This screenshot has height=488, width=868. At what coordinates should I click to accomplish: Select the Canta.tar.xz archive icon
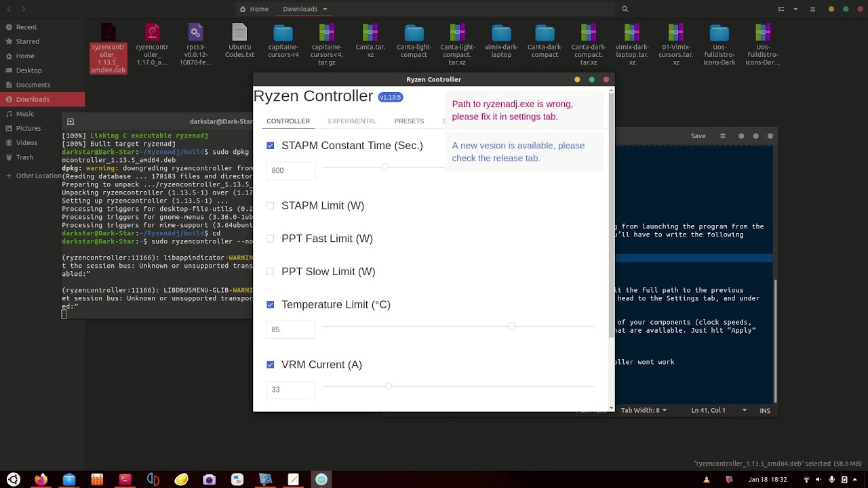370,33
